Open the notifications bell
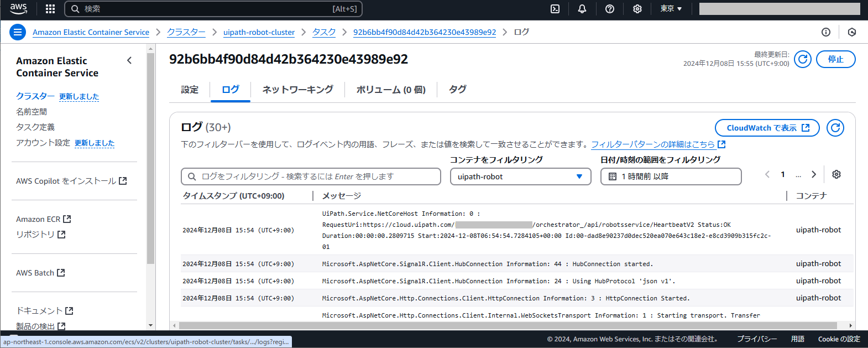The width and height of the screenshot is (868, 348). (582, 9)
